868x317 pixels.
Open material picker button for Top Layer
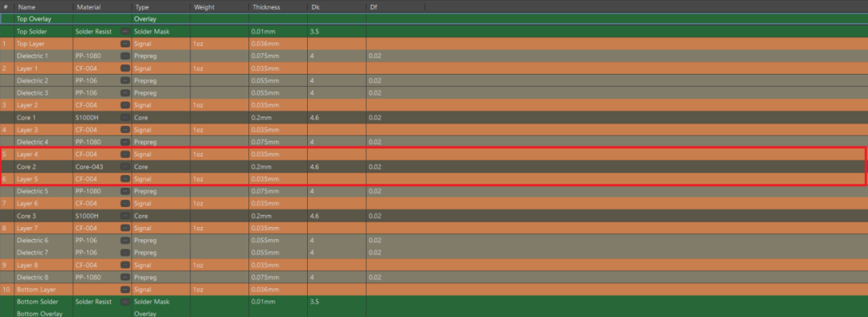tap(125, 43)
